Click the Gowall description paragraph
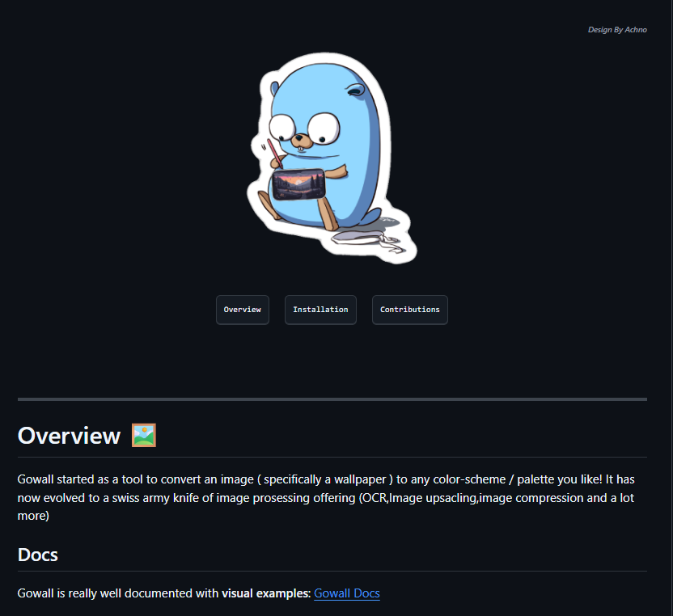This screenshot has height=616, width=673. 324,497
